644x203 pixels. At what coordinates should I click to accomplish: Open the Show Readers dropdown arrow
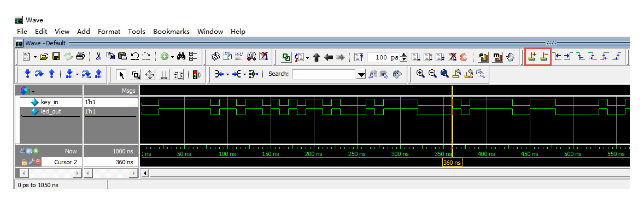coord(244,75)
